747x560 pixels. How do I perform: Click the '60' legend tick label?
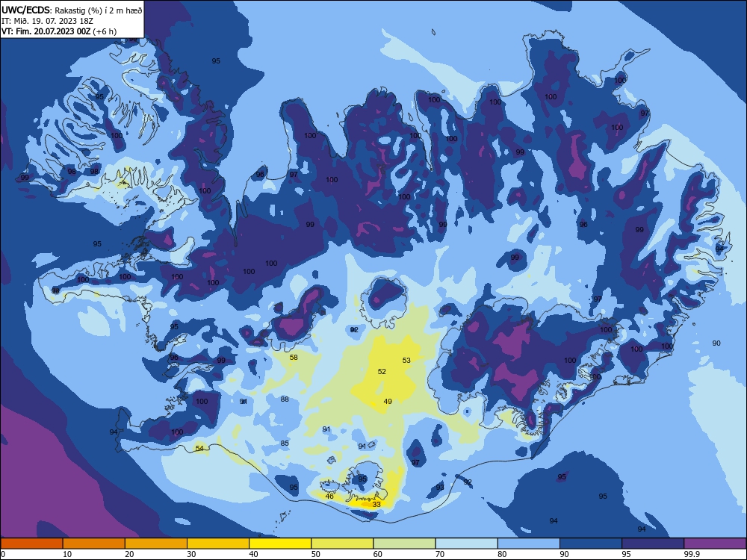click(x=378, y=554)
